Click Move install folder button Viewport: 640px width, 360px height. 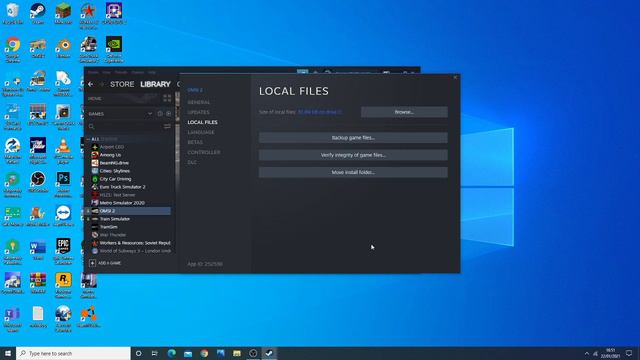coord(353,172)
